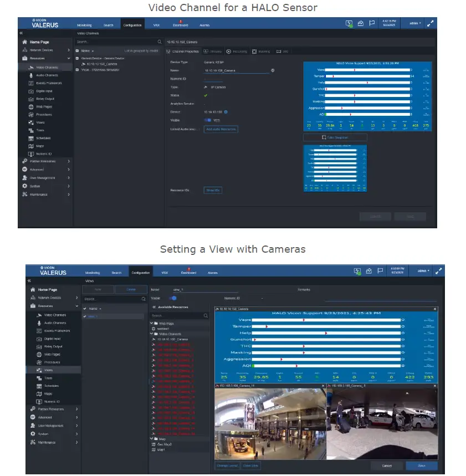Viewport: 466px width, 476px height.
Task: Click Vape level bar in top HALO preview
Action: (367, 70)
